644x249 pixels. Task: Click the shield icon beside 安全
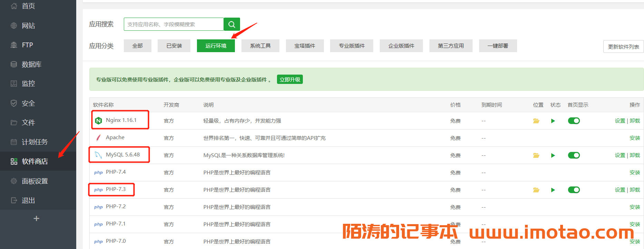click(14, 103)
